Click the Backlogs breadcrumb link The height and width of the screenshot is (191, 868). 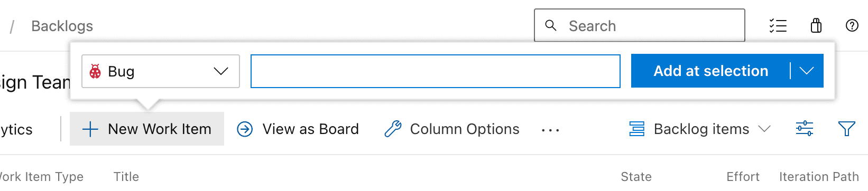click(62, 26)
